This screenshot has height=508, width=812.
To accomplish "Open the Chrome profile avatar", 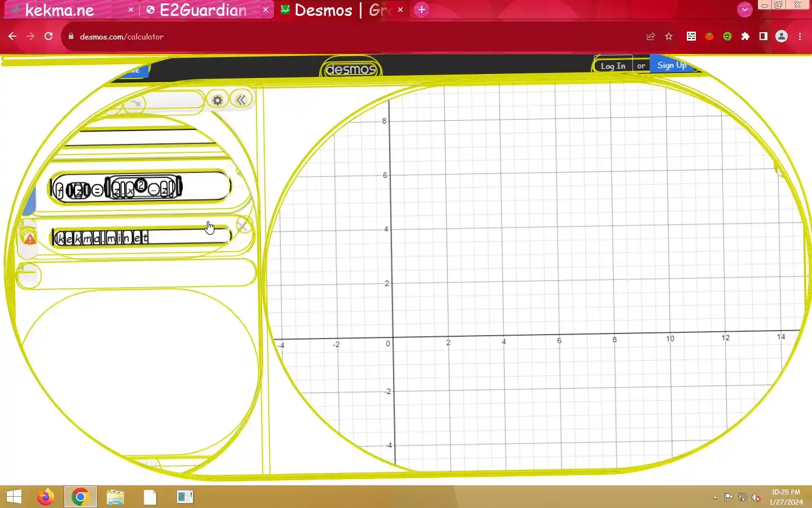I will coord(782,37).
